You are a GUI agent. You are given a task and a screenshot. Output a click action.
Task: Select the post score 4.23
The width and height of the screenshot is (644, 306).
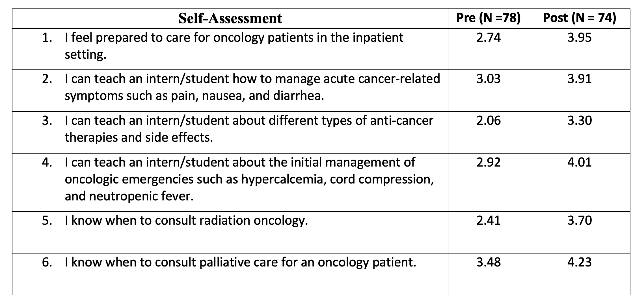point(579,262)
